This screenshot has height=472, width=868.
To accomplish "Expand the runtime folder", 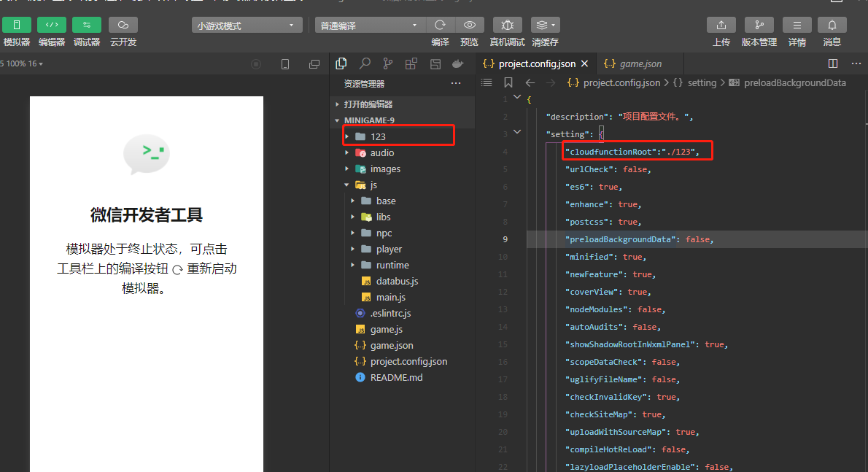I will [x=403, y=265].
